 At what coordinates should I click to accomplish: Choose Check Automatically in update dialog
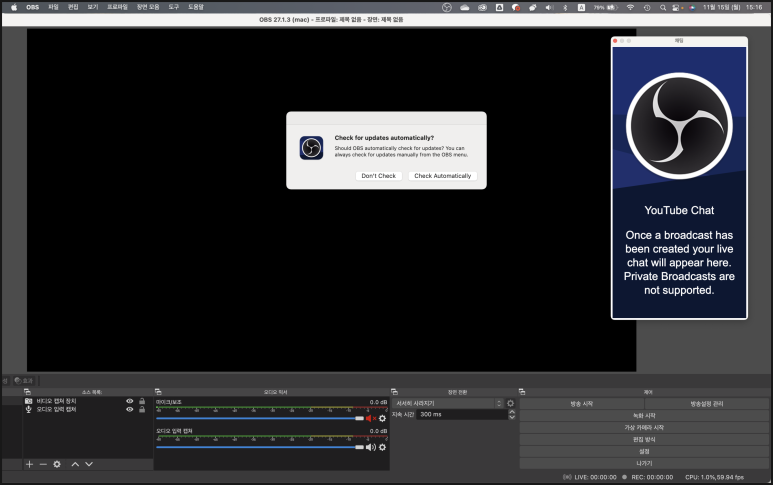(x=443, y=176)
